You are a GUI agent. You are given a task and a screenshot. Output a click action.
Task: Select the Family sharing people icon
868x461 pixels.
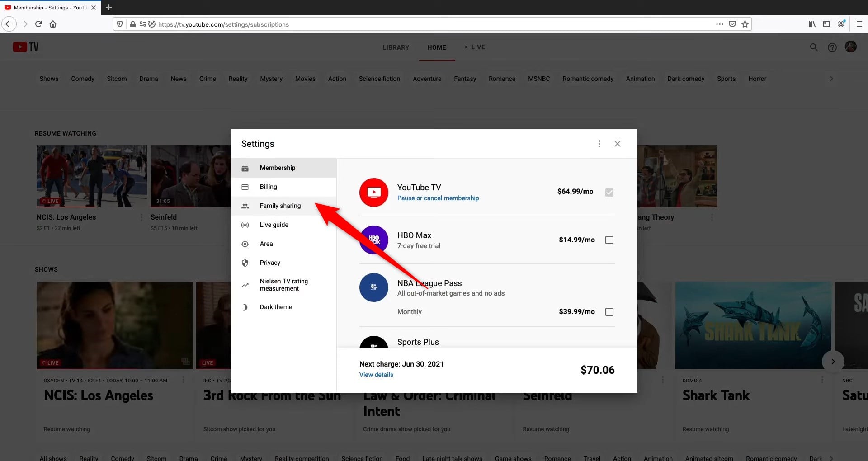[245, 206]
